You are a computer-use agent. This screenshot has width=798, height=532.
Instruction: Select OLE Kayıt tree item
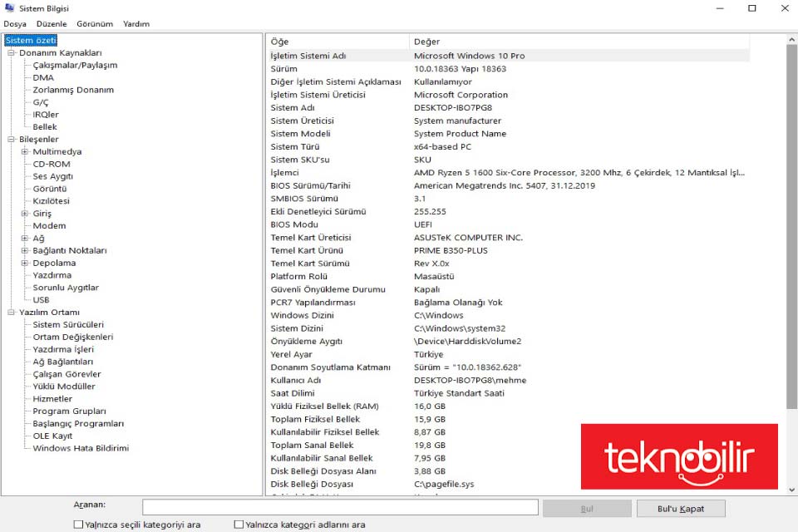(52, 436)
